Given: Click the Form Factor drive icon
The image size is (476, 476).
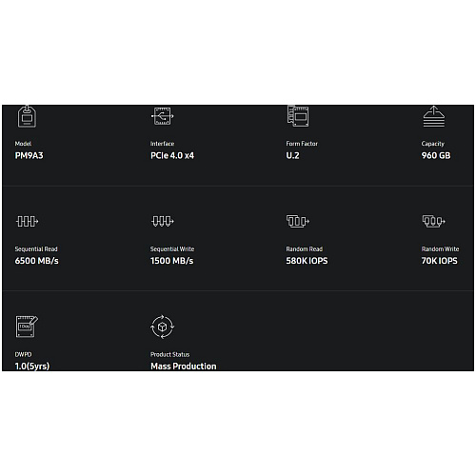Looking at the screenshot, I should pyautogui.click(x=298, y=116).
